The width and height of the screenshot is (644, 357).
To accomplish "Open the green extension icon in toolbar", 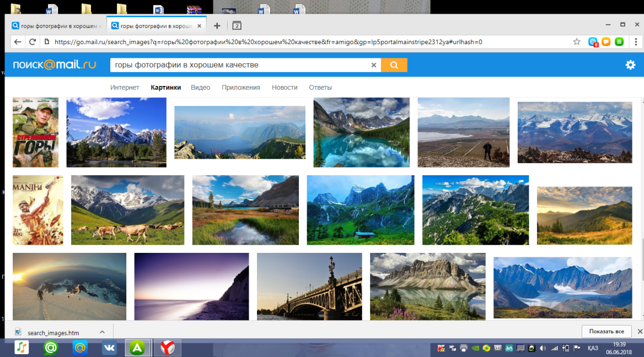I will click(x=619, y=42).
